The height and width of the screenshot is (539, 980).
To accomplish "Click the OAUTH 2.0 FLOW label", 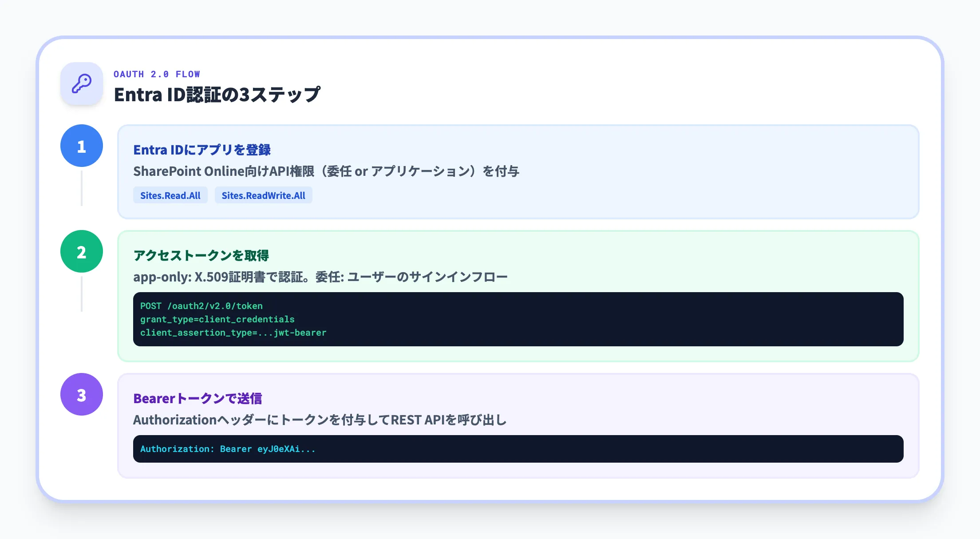I will coord(156,74).
